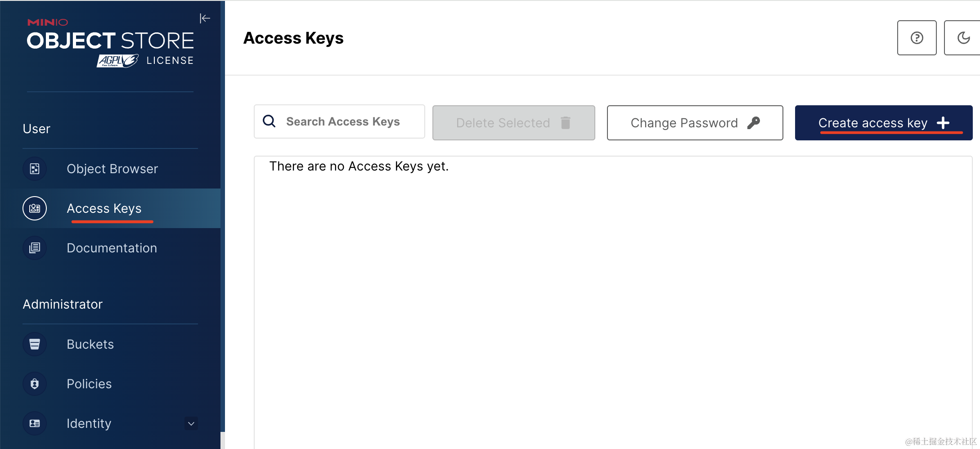Viewport: 980px width, 449px height.
Task: Click the Object Browser icon in sidebar
Action: (x=35, y=169)
